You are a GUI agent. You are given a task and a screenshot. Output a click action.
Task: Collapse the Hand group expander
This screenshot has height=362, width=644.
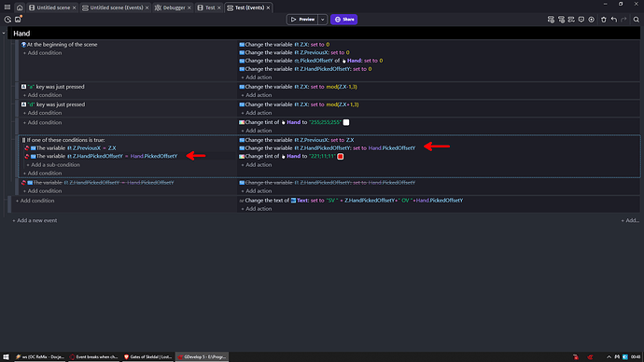tap(4, 34)
